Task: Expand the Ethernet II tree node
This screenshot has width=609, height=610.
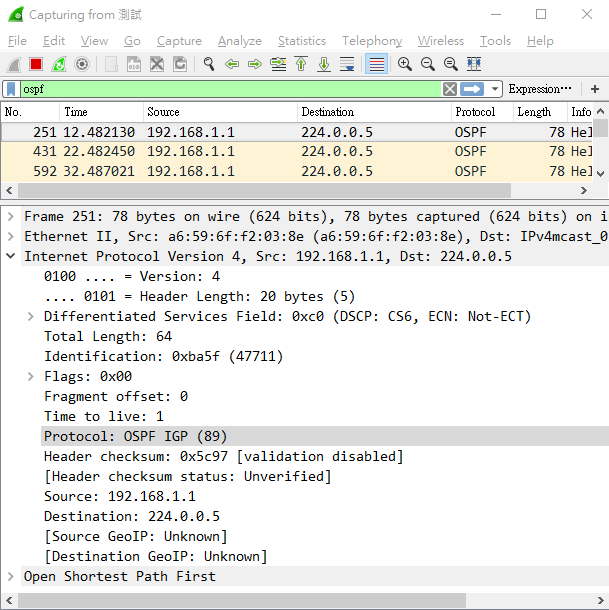Action: [11, 236]
